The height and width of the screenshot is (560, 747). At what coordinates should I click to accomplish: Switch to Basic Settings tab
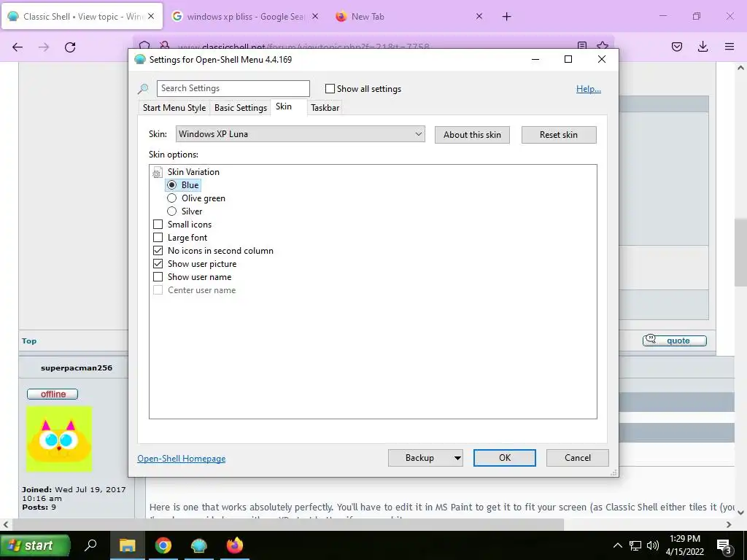(241, 108)
